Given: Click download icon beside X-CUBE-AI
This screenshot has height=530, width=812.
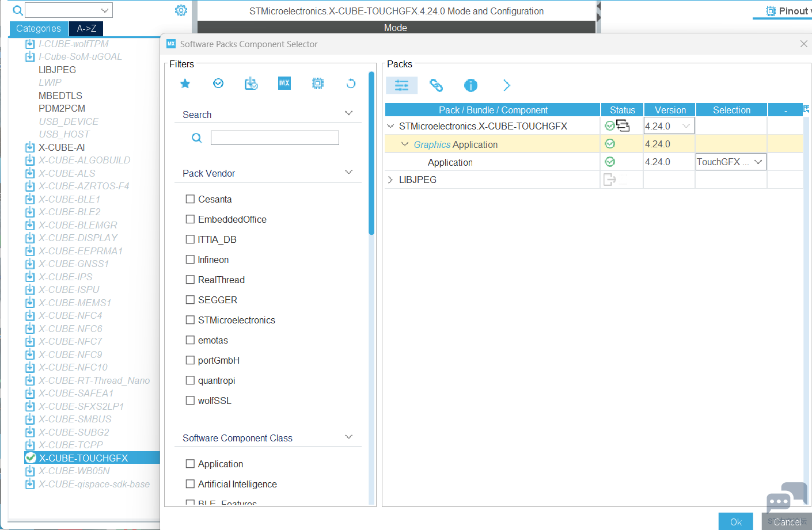Looking at the screenshot, I should [x=30, y=147].
